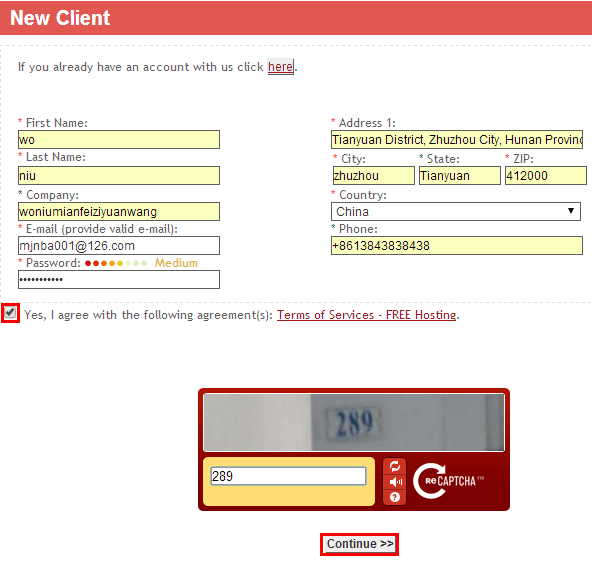Screen dimensions: 592x563
Task: Focus the E-mail input field
Action: (119, 246)
